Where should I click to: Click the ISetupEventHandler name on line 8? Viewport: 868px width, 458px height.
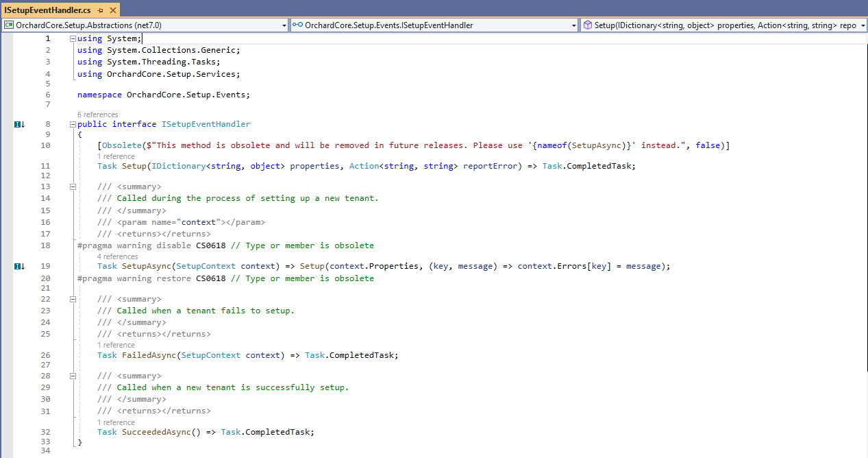tap(206, 125)
